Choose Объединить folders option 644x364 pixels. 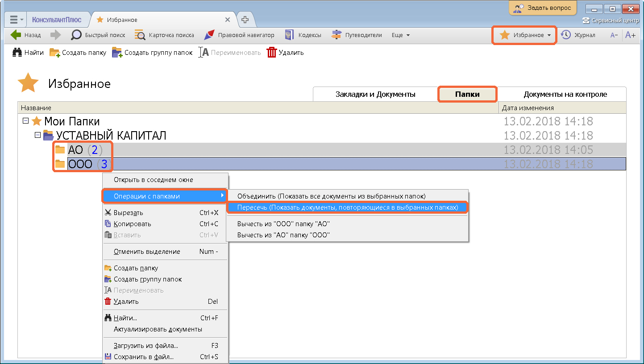[x=347, y=196]
